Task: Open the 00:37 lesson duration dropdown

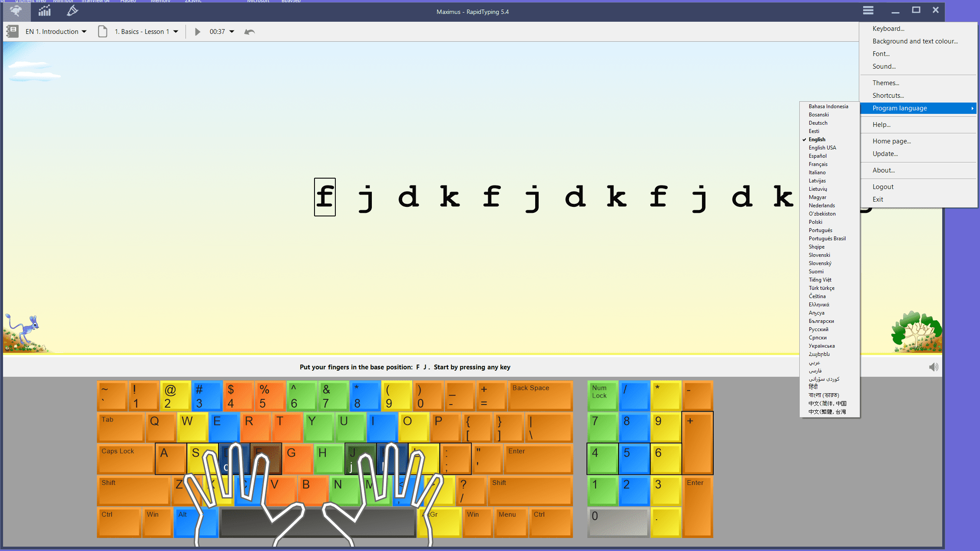Action: [232, 32]
